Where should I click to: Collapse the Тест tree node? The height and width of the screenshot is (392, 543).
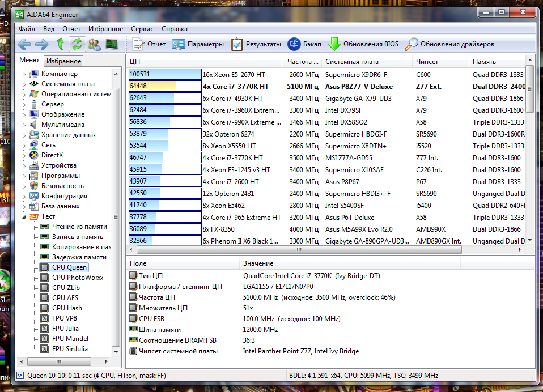point(24,217)
